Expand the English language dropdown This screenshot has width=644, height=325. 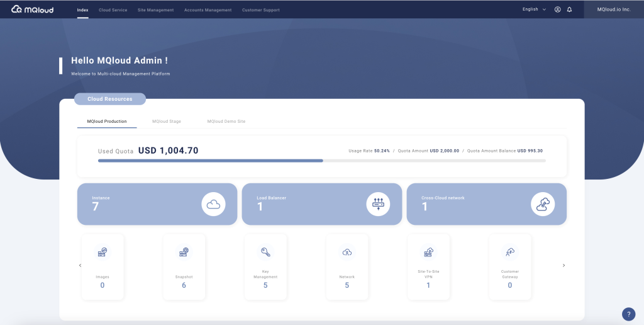coord(534,9)
